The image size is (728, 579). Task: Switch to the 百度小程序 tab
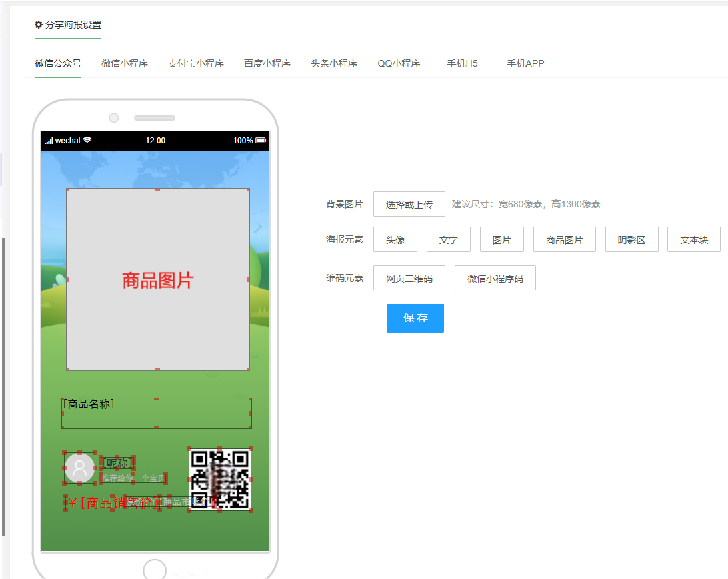pyautogui.click(x=267, y=64)
